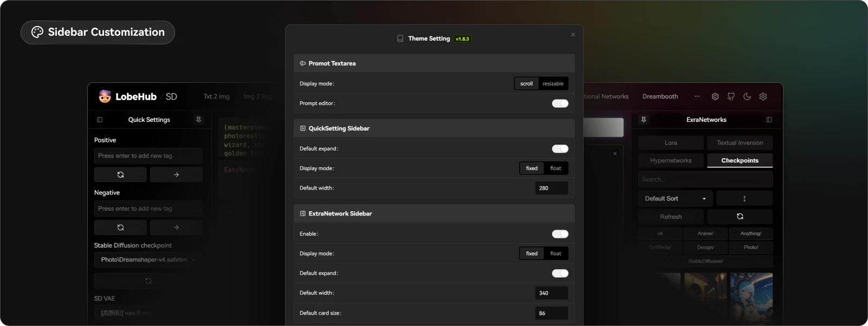The image size is (868, 326).
Task: Toggle ExtraNetwork Sidebar Enable switch
Action: tap(560, 234)
